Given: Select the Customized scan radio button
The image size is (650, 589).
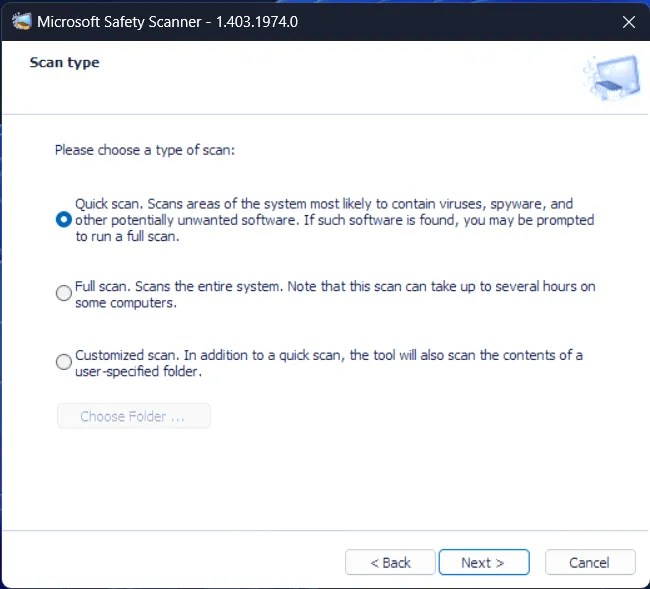Looking at the screenshot, I should coord(63,362).
